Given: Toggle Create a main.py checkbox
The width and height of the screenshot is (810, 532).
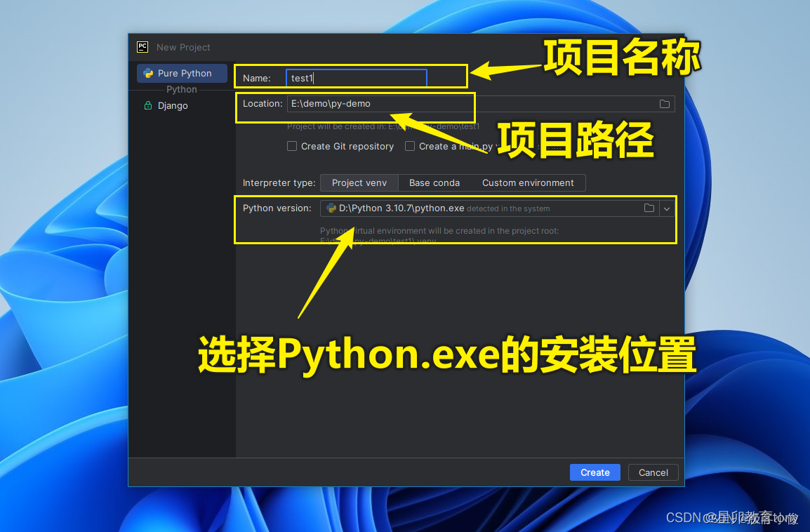Looking at the screenshot, I should pyautogui.click(x=410, y=146).
